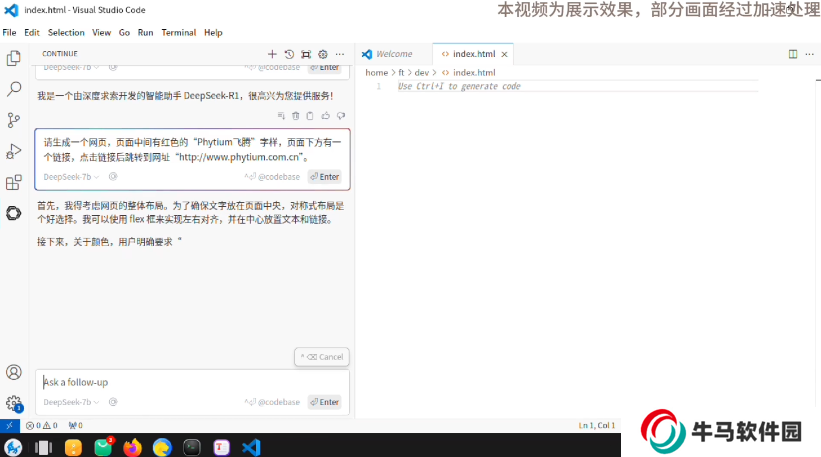821x457 pixels.
Task: Open DeepSeek-7b model dropdown in Phytium prompt
Action: pyautogui.click(x=72, y=177)
